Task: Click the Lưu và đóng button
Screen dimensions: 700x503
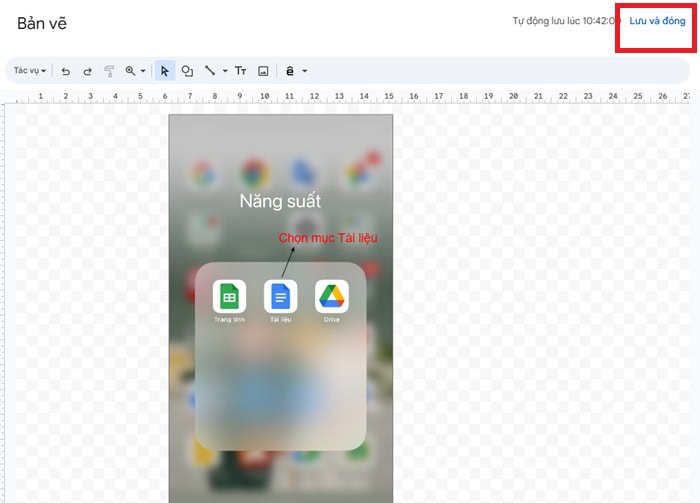Action: pos(657,21)
